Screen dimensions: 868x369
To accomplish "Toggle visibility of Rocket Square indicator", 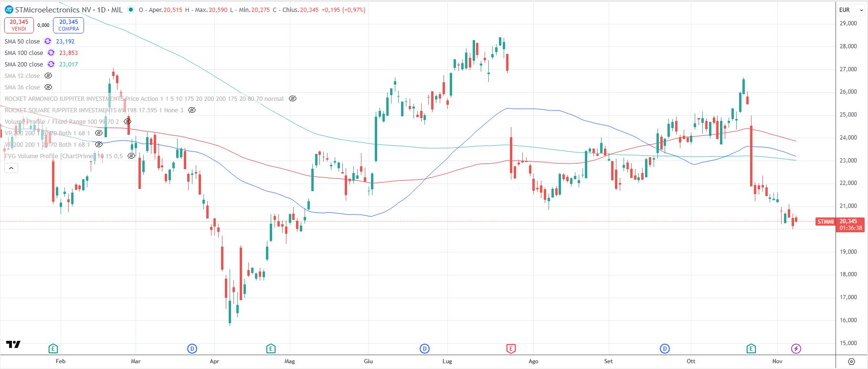I will (192, 110).
